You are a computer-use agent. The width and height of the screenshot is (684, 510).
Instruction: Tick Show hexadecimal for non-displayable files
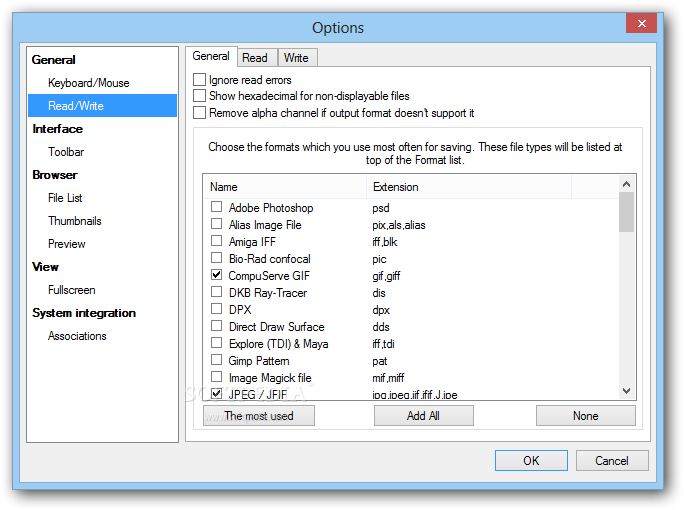tap(199, 96)
